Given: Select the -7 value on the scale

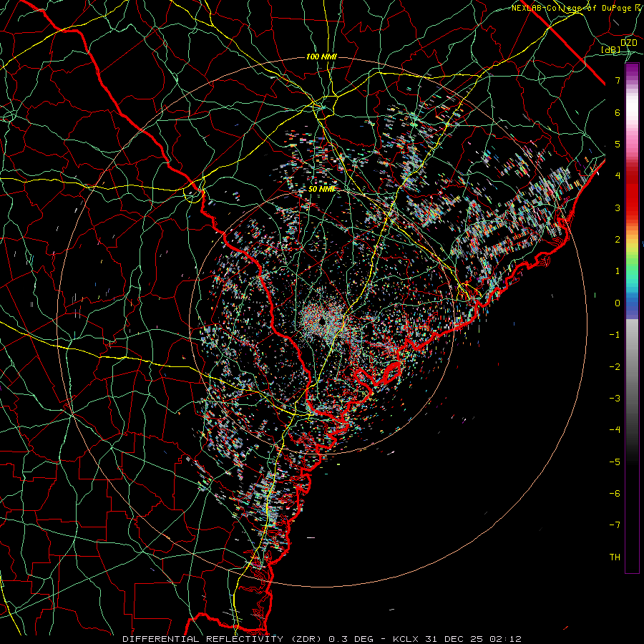Looking at the screenshot, I should (x=615, y=525).
